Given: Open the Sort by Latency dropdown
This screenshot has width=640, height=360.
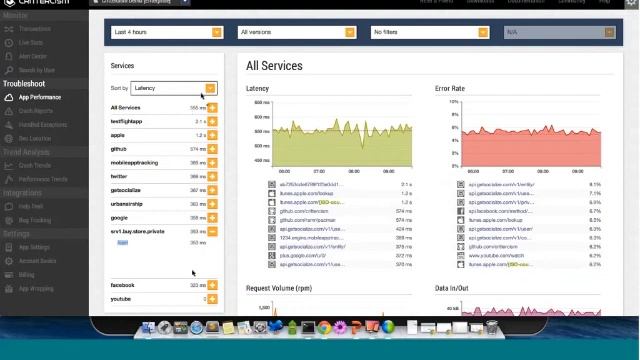Looking at the screenshot, I should click(x=174, y=88).
